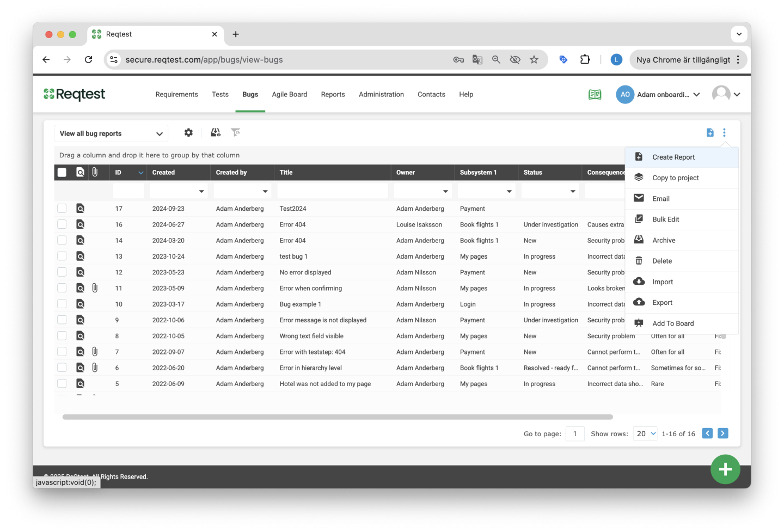Viewport: 784px width, 532px height.
Task: Check the box for bug 9
Action: [62, 320]
